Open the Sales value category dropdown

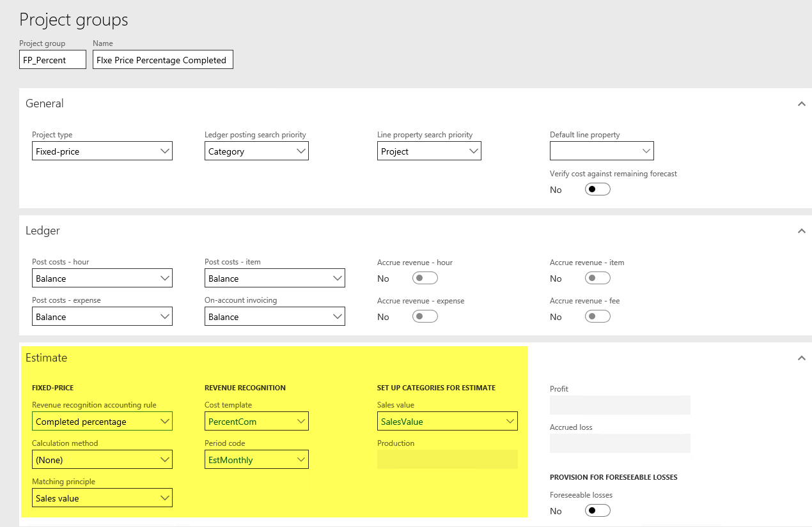pyautogui.click(x=447, y=422)
